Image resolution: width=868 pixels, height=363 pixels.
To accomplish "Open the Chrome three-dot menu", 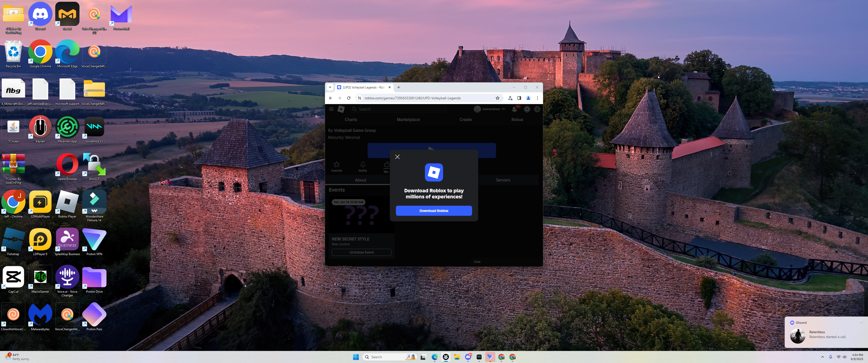I will click(x=537, y=98).
